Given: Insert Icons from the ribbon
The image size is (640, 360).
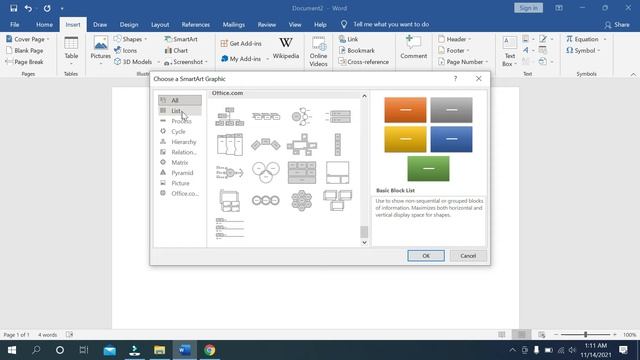Looking at the screenshot, I should [x=126, y=51].
